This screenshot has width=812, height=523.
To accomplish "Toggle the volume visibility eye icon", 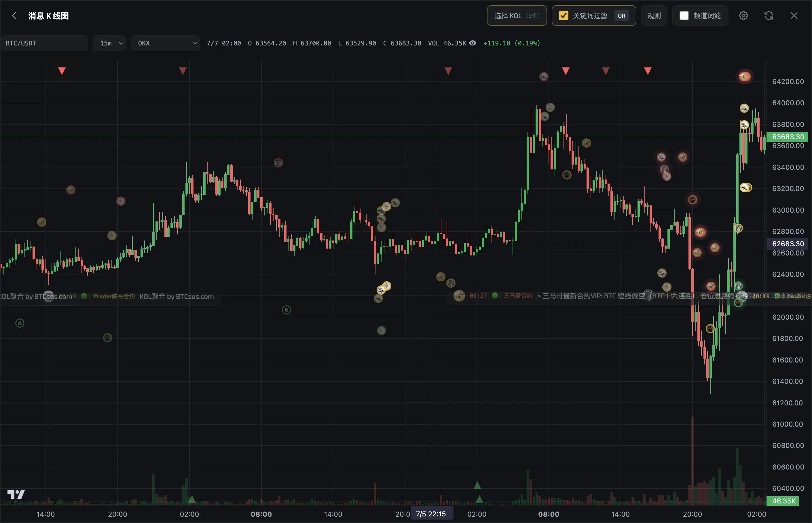I will coord(473,43).
